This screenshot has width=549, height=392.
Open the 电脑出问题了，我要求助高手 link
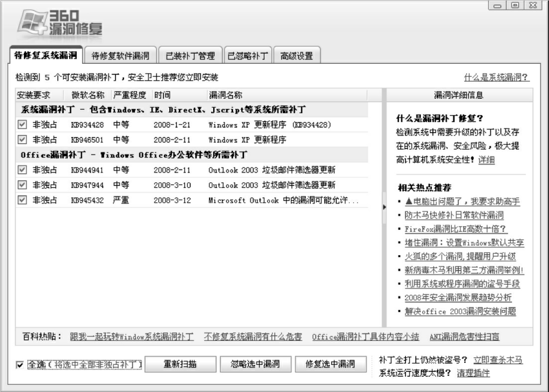tap(462, 202)
